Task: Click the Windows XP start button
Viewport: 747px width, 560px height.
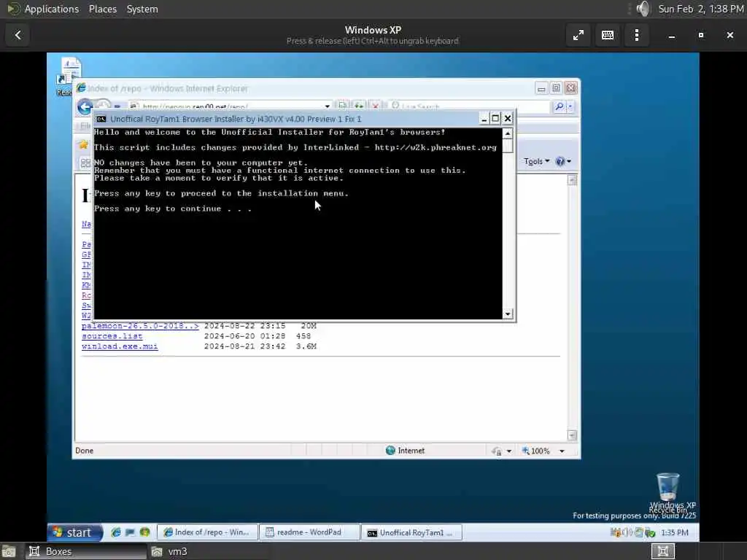Action: [74, 532]
